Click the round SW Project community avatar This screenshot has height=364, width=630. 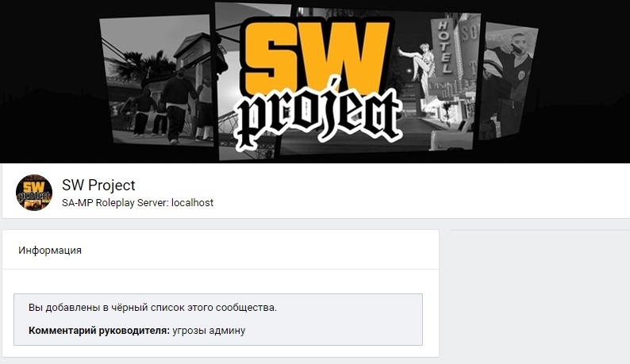tap(34, 193)
